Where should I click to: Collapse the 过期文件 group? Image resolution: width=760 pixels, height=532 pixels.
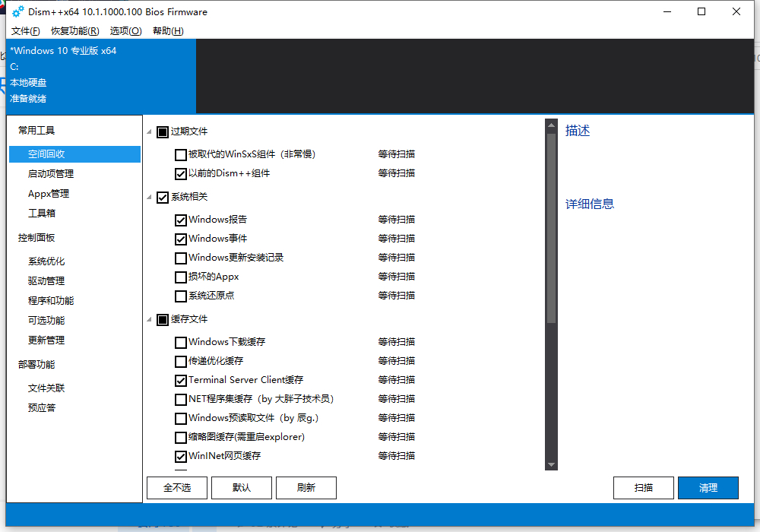tap(148, 131)
